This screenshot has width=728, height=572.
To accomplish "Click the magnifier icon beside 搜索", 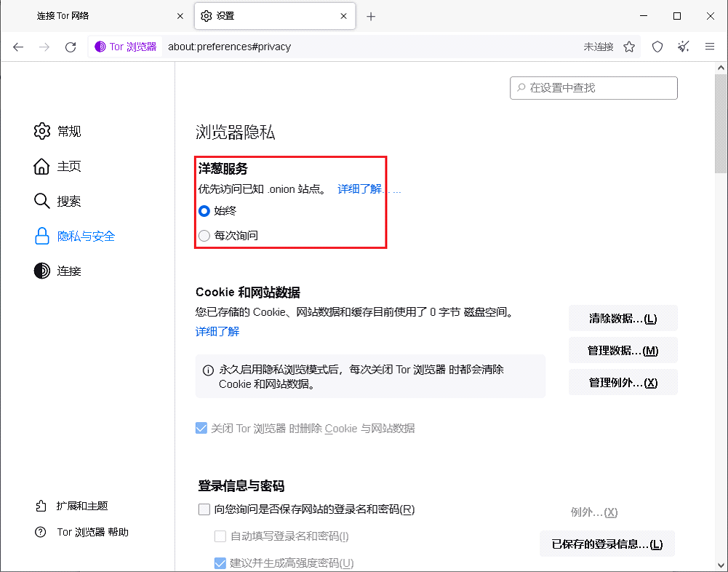I will point(41,201).
